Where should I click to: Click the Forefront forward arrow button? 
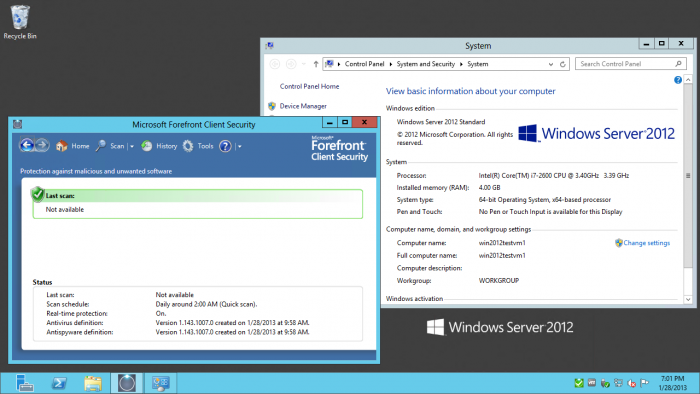(x=42, y=145)
